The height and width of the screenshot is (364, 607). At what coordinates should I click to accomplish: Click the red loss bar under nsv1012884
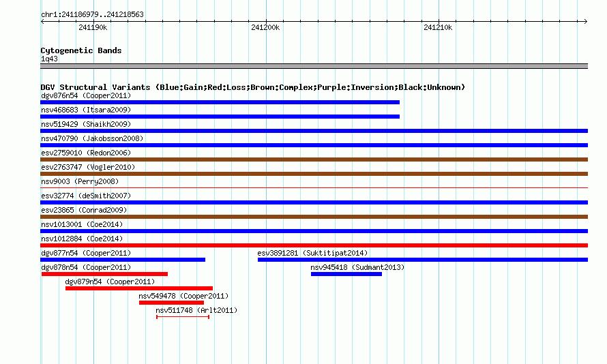pos(314,245)
